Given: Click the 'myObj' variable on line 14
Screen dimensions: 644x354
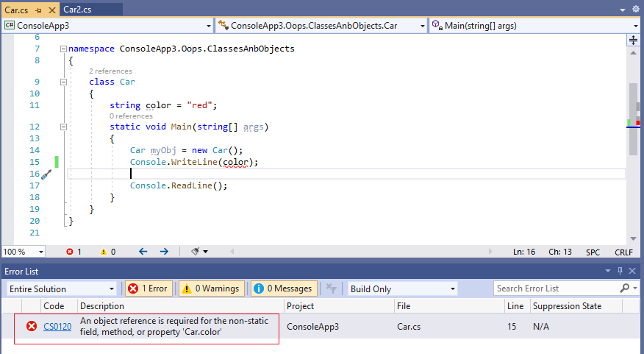Looking at the screenshot, I should [x=163, y=150].
